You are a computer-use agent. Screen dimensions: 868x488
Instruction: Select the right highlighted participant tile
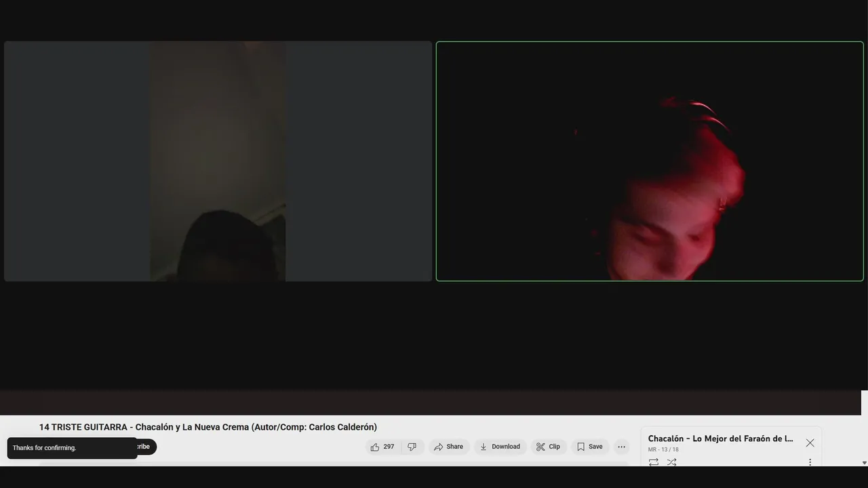(x=650, y=161)
